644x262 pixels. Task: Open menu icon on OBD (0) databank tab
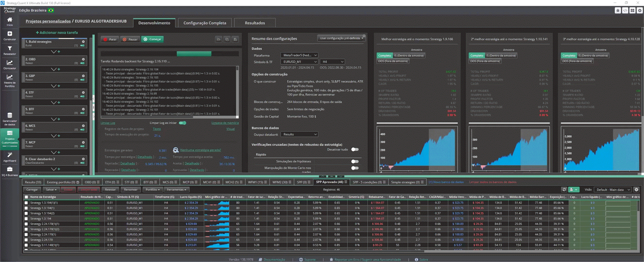98,182
